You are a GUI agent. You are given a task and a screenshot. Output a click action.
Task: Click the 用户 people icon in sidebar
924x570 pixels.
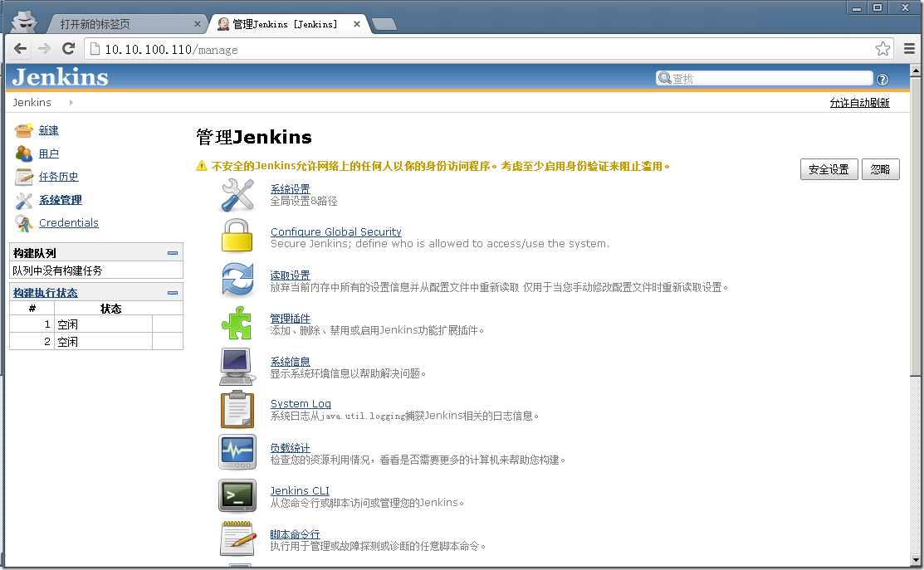tap(23, 153)
